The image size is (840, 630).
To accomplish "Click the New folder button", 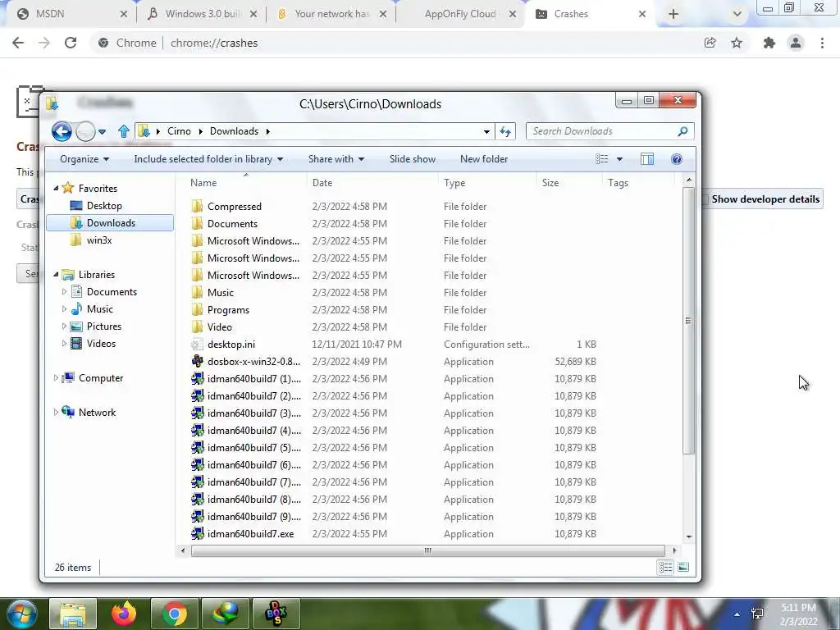I will (484, 159).
